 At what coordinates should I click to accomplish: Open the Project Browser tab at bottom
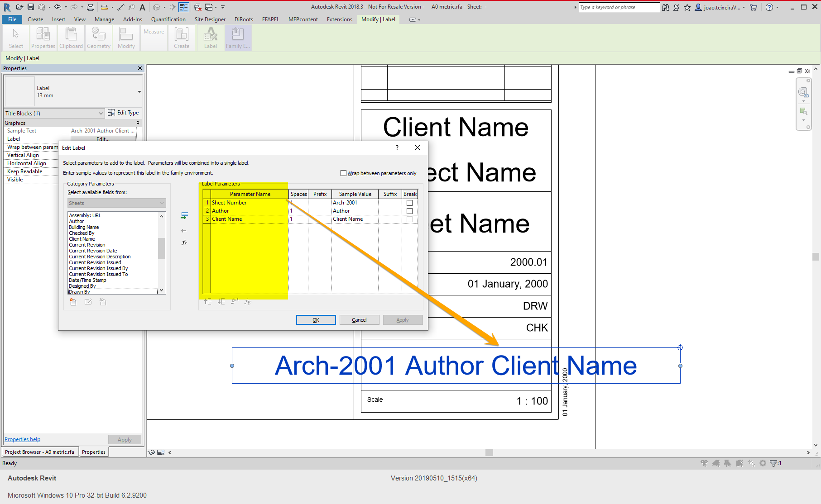tap(40, 452)
